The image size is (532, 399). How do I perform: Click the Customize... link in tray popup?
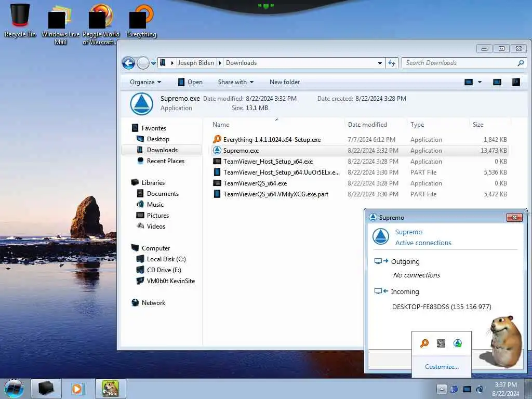click(x=442, y=366)
